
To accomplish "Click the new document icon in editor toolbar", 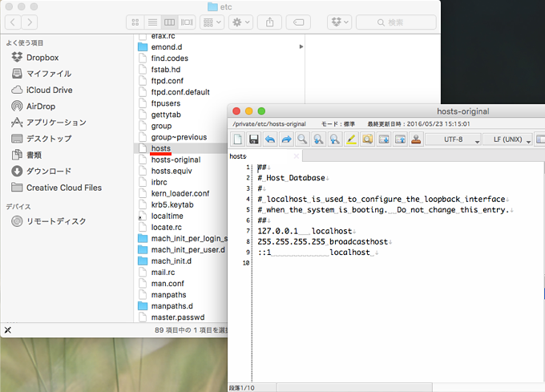I will tap(238, 139).
